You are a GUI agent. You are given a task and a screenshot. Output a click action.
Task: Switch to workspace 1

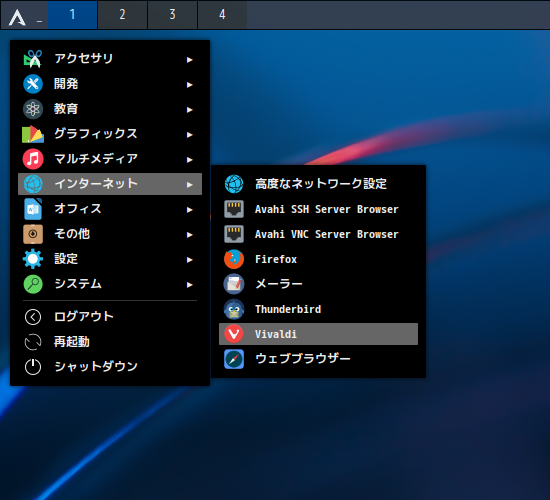[72, 15]
